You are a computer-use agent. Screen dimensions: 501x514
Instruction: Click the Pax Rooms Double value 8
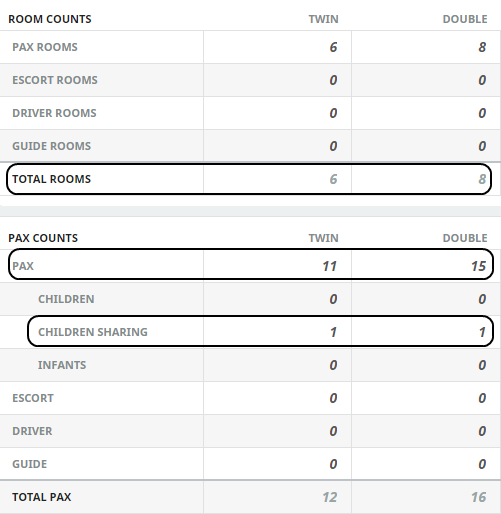click(x=482, y=47)
